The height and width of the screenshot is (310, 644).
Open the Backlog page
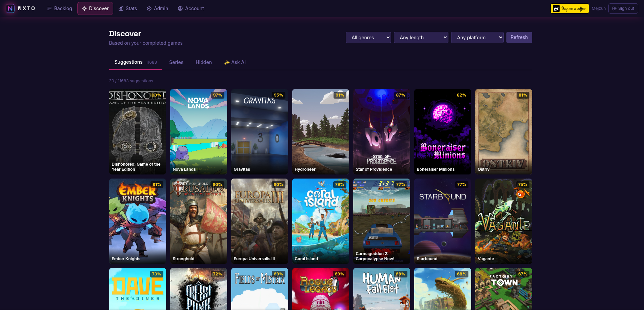pyautogui.click(x=60, y=8)
